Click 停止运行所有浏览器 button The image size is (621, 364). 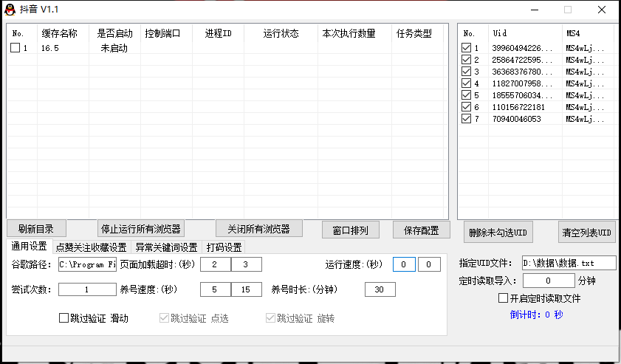click(x=140, y=229)
